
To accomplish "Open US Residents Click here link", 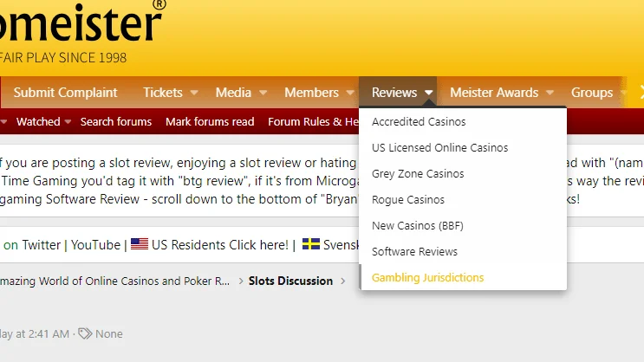I will coord(220,244).
